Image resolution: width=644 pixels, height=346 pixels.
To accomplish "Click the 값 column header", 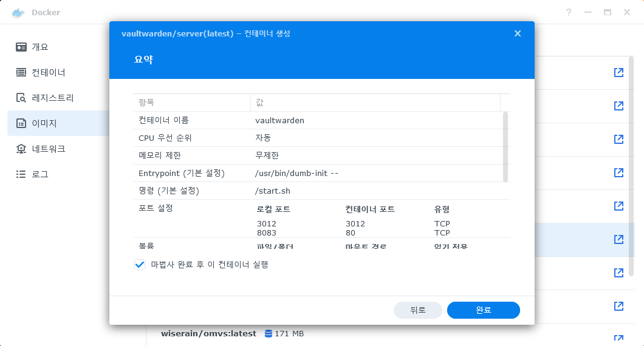I will (x=375, y=103).
